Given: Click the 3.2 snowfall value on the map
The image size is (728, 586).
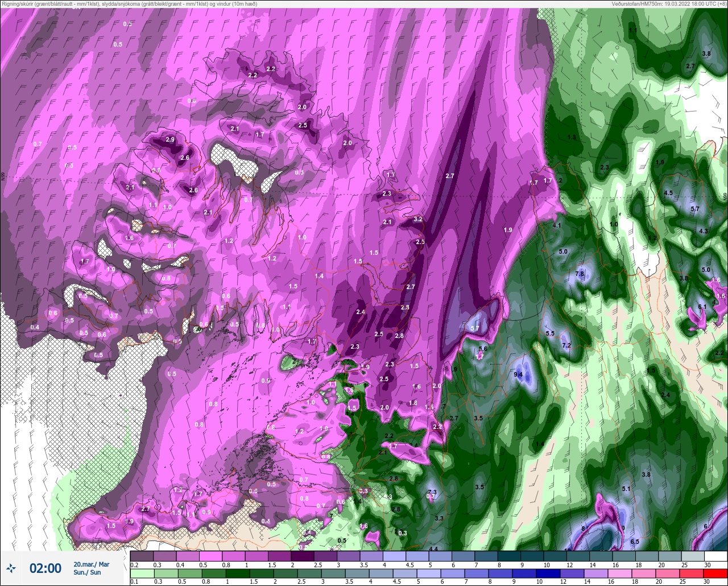Looking at the screenshot, I should (x=418, y=219).
